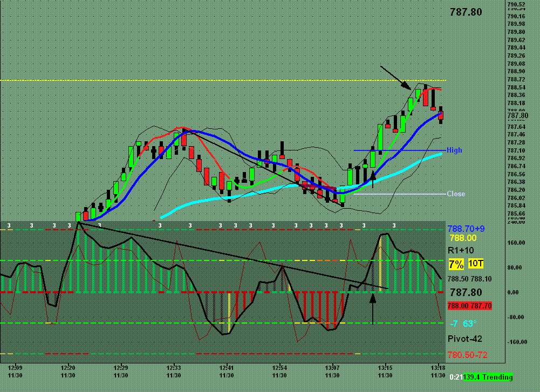Click the blue "High" line label
This screenshot has width=540, height=392.
(x=454, y=150)
